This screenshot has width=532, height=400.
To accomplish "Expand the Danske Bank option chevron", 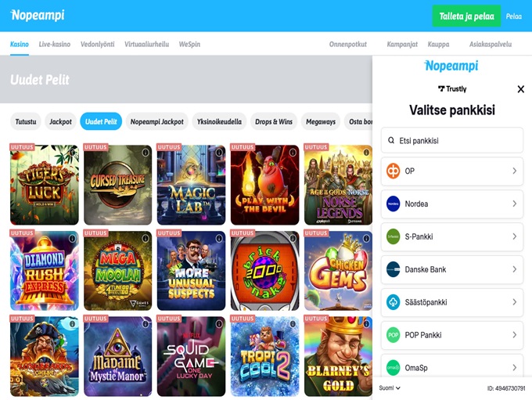I will 515,269.
